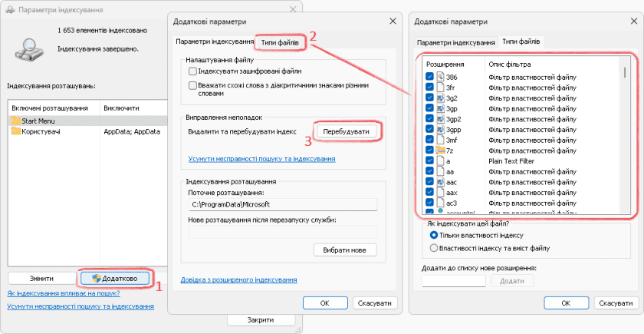Choose 'Тільки властивості індексу' radio button
This screenshot has width=644, height=334.
click(x=435, y=235)
